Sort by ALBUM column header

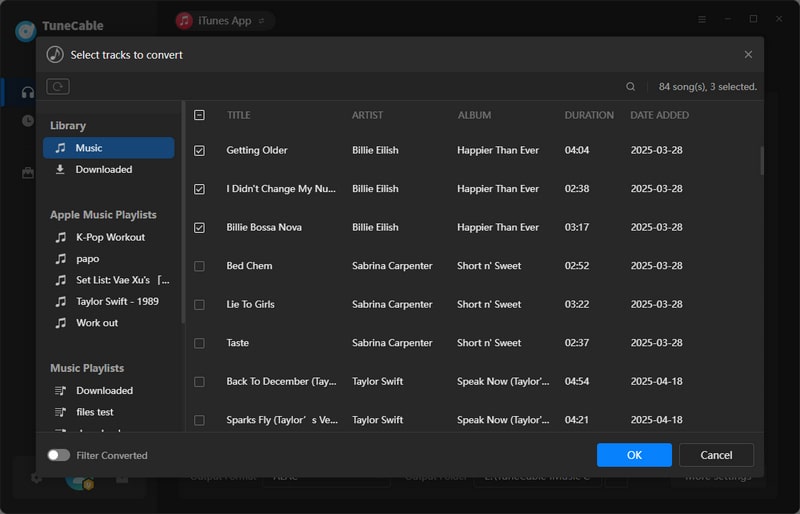(474, 115)
